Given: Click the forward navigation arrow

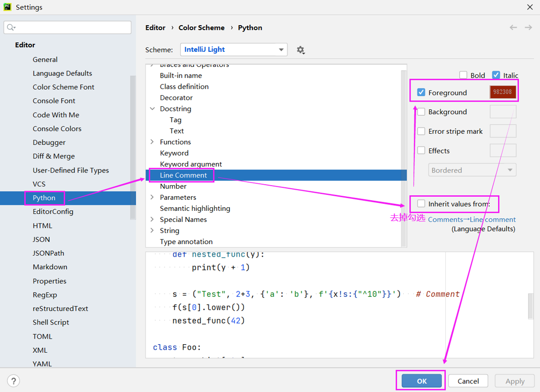Looking at the screenshot, I should (x=528, y=28).
